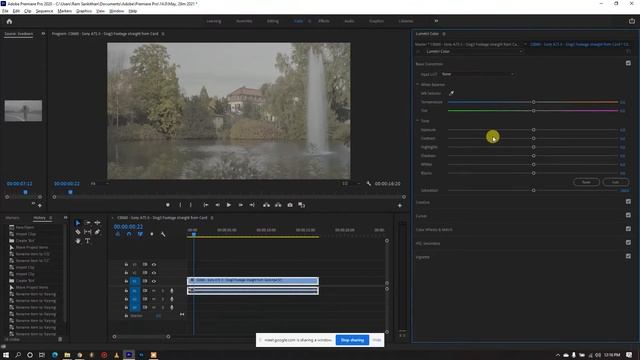Select the Selection arrow tool
This screenshot has width=640, height=360.
click(x=78, y=223)
